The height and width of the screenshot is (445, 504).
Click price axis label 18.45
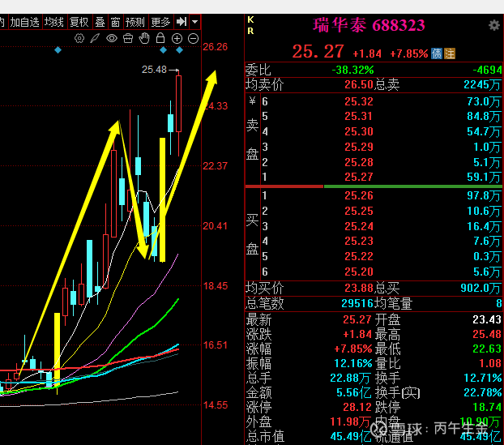215,285
